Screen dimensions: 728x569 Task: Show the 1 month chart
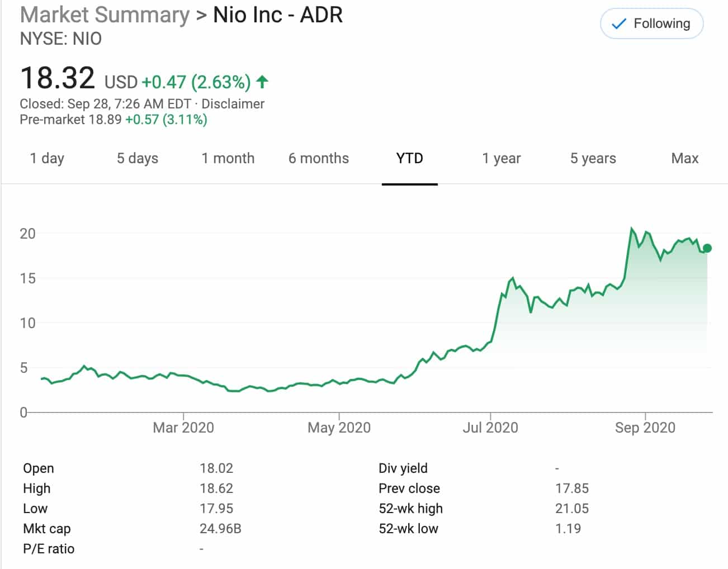(228, 159)
